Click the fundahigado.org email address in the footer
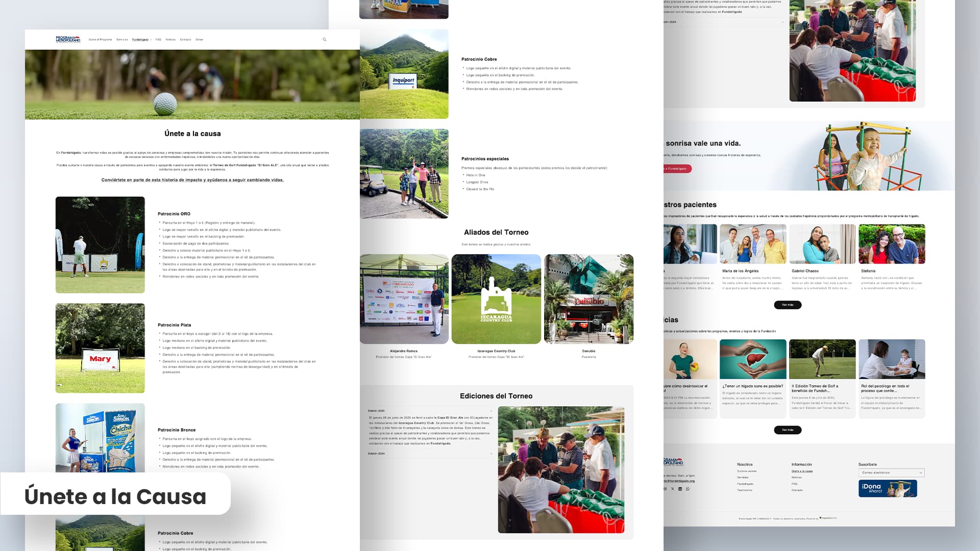 click(679, 481)
